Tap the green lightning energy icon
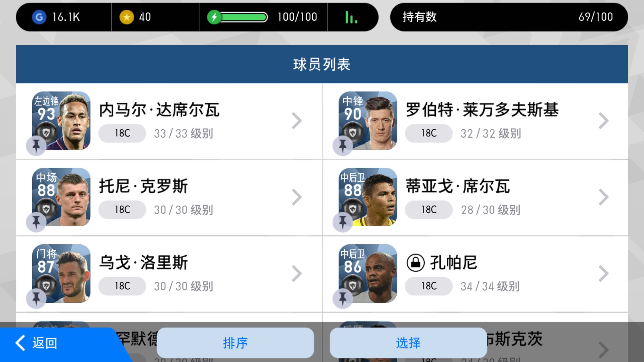644x362 pixels. pyautogui.click(x=214, y=17)
